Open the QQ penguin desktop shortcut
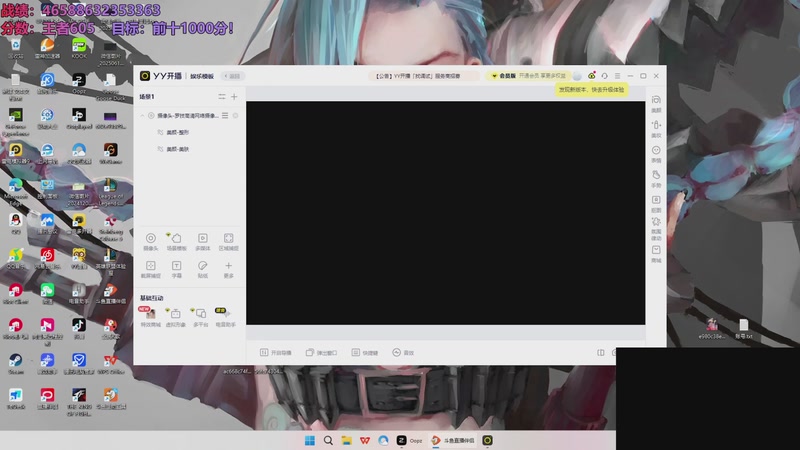The width and height of the screenshot is (800, 450). point(15,223)
